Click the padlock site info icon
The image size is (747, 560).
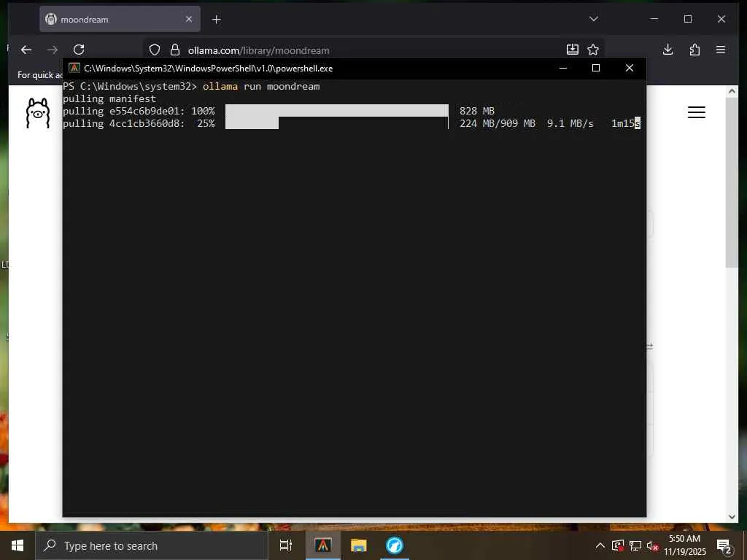(x=175, y=50)
